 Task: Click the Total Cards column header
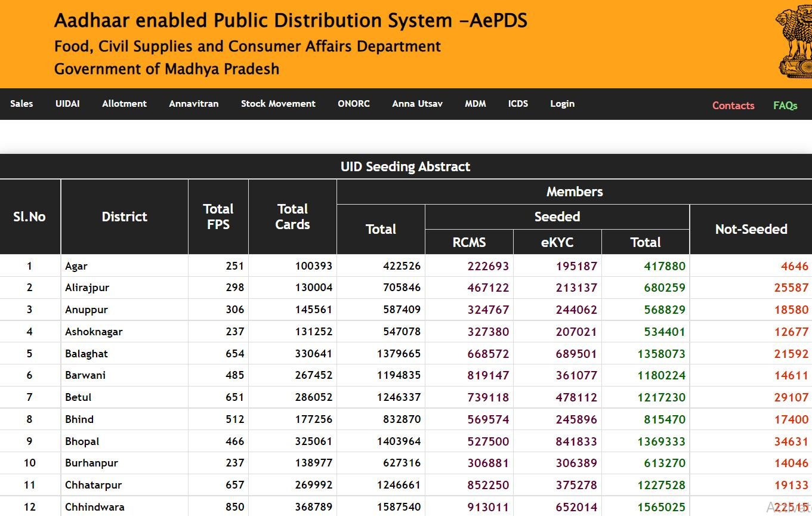pyautogui.click(x=292, y=217)
